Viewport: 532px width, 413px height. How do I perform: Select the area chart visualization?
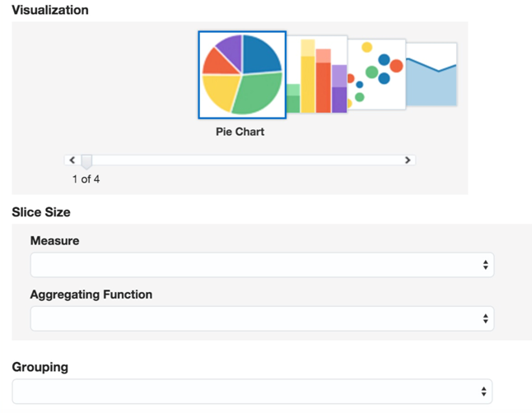pyautogui.click(x=432, y=75)
